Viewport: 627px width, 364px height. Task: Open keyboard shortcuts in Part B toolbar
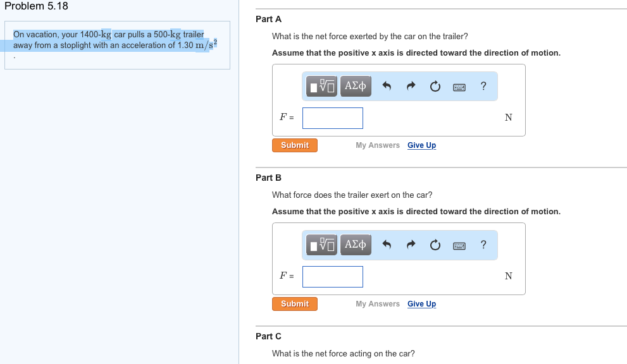pos(459,245)
